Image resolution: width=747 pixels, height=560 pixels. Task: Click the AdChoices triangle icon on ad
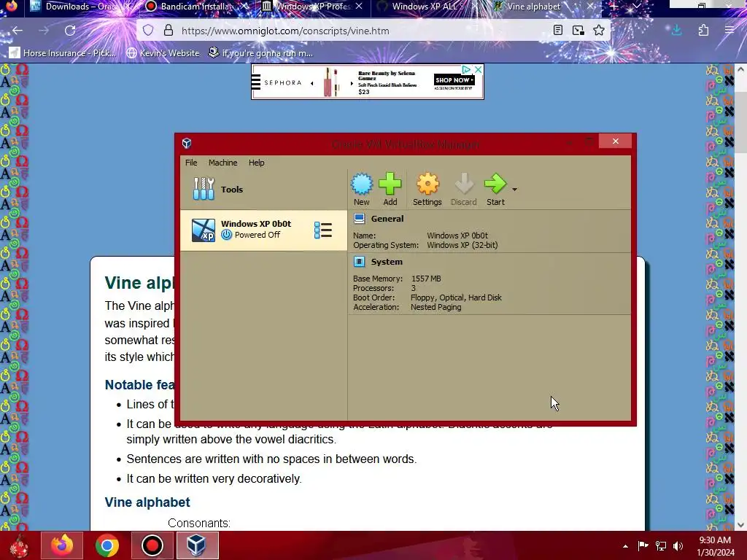coord(467,69)
